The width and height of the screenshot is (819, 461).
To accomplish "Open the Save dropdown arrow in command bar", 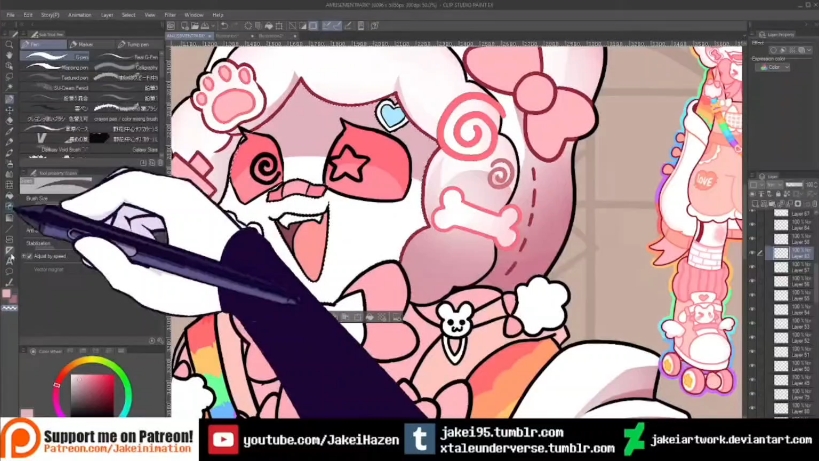I will tap(213, 26).
